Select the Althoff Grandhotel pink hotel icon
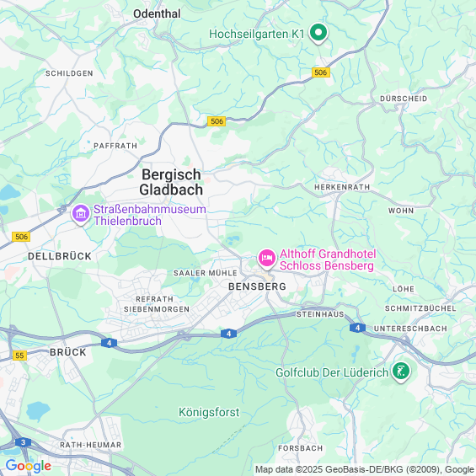The width and height of the screenshot is (476, 476). coord(267,259)
